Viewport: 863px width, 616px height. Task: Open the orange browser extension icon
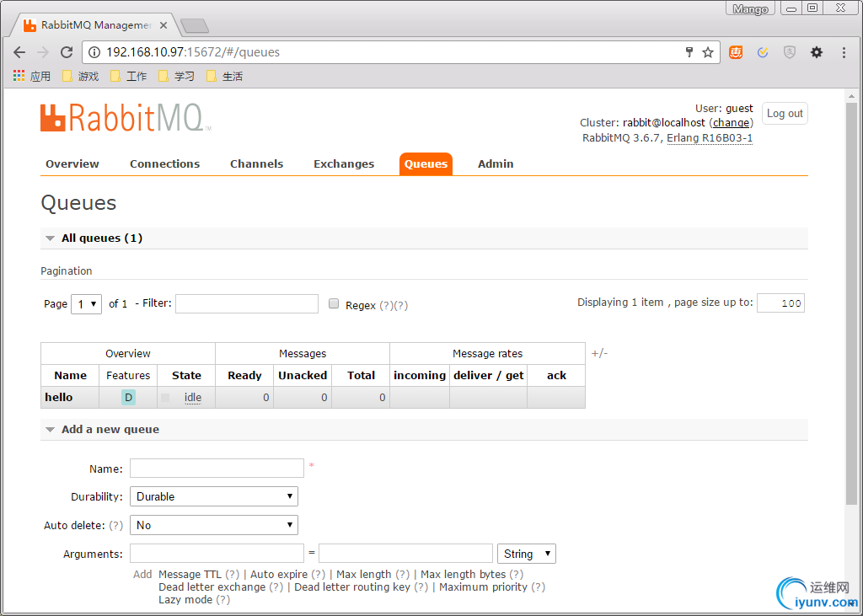736,52
